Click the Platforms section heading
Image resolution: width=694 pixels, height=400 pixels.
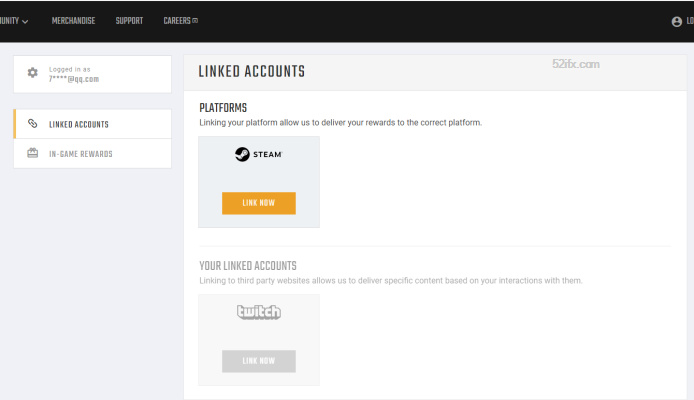[x=223, y=108]
